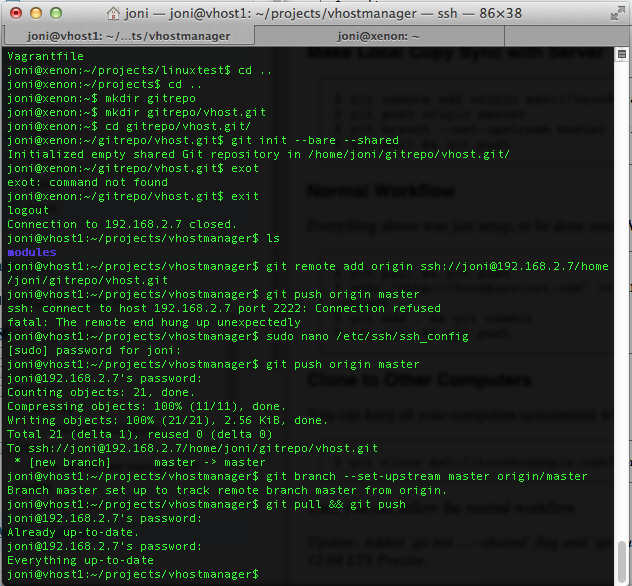Click 'Initialized empty shared Git repository' line

point(258,154)
